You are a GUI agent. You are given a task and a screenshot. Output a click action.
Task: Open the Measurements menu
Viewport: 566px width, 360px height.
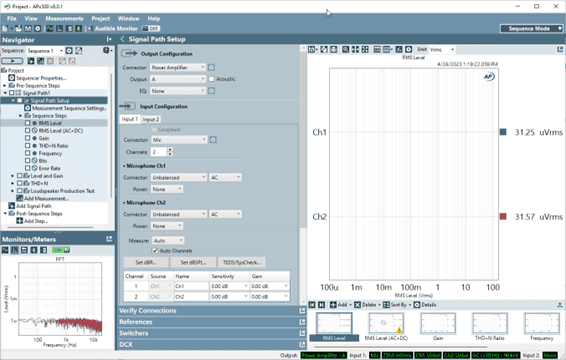[x=64, y=18]
